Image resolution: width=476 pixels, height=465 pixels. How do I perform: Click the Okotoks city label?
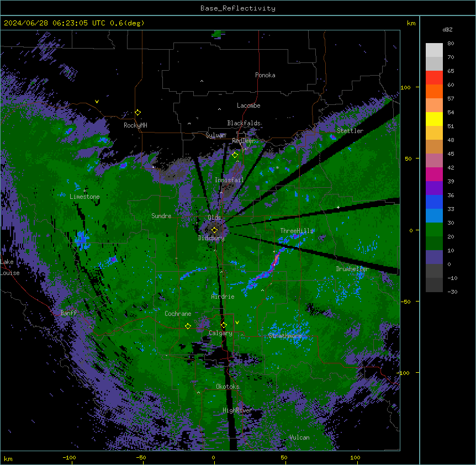coord(228,387)
